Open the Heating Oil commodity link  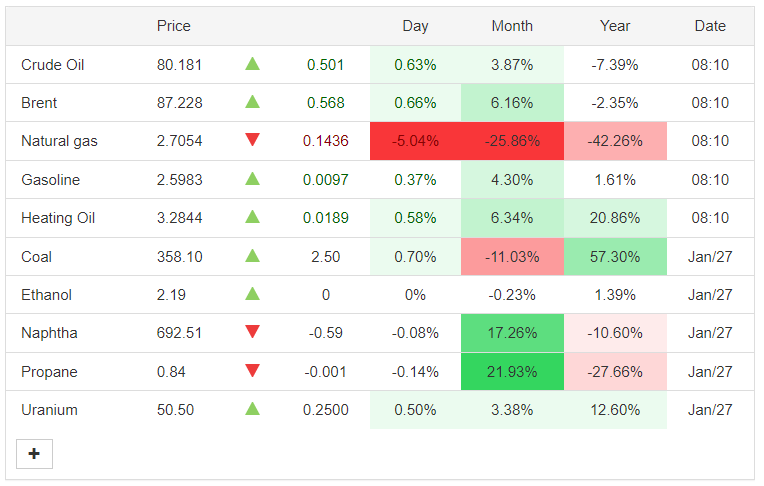(58, 218)
